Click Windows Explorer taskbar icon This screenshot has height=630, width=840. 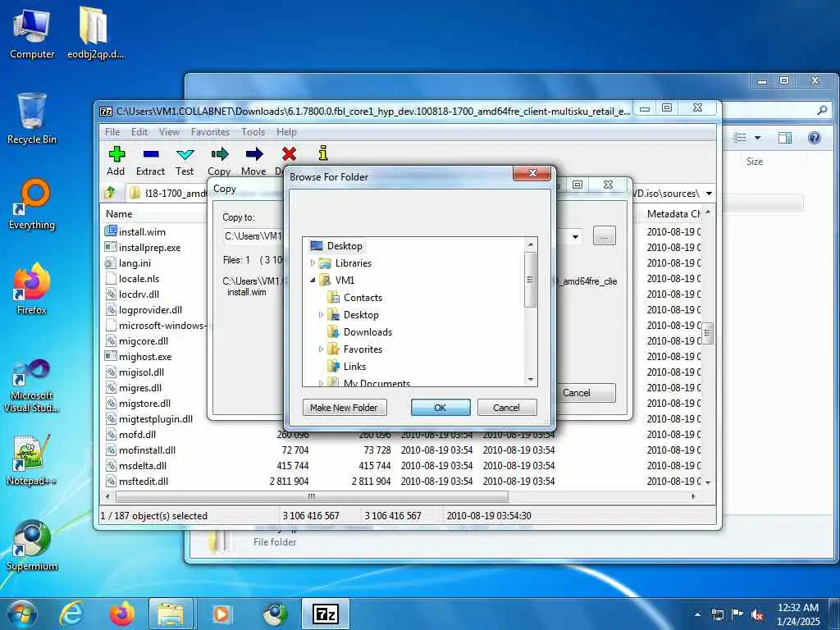[171, 614]
